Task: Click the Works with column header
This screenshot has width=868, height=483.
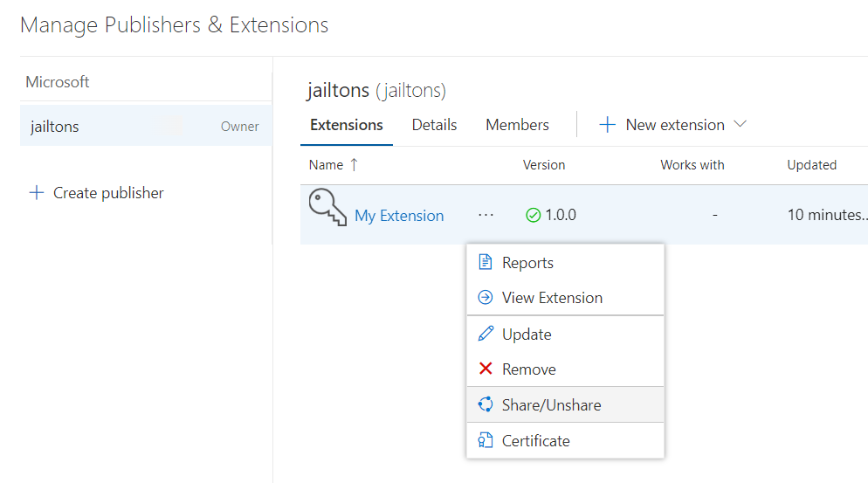Action: tap(692, 165)
